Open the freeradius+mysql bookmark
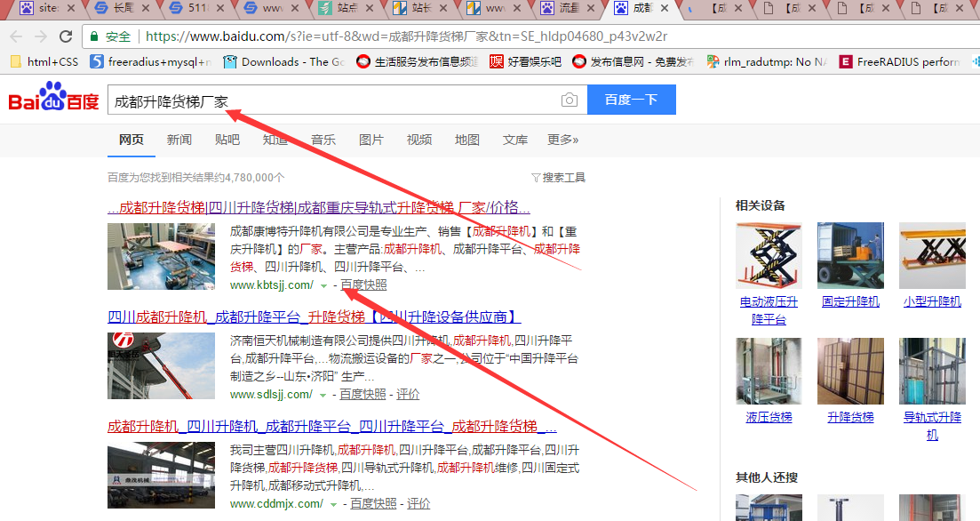 point(151,61)
